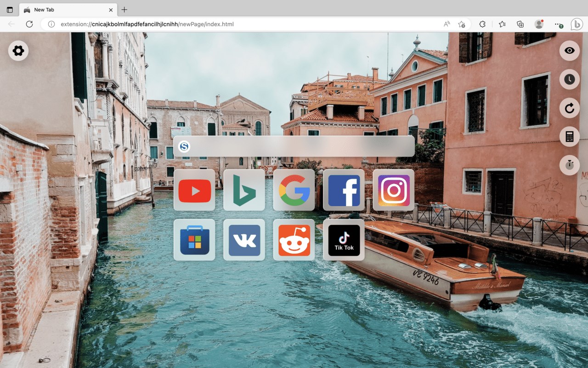Reload the page with browser refresh button
Viewport: 588px width, 368px height.
[x=29, y=24]
